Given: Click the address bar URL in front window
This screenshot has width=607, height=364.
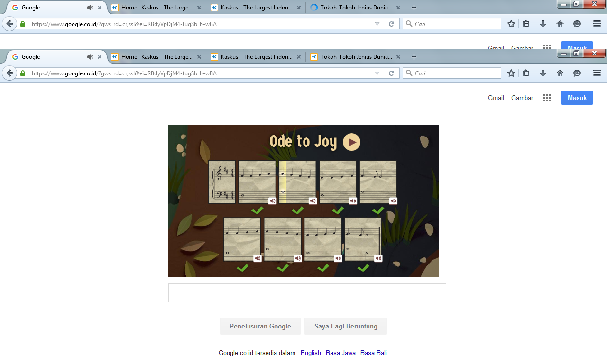Looking at the screenshot, I should tap(124, 73).
